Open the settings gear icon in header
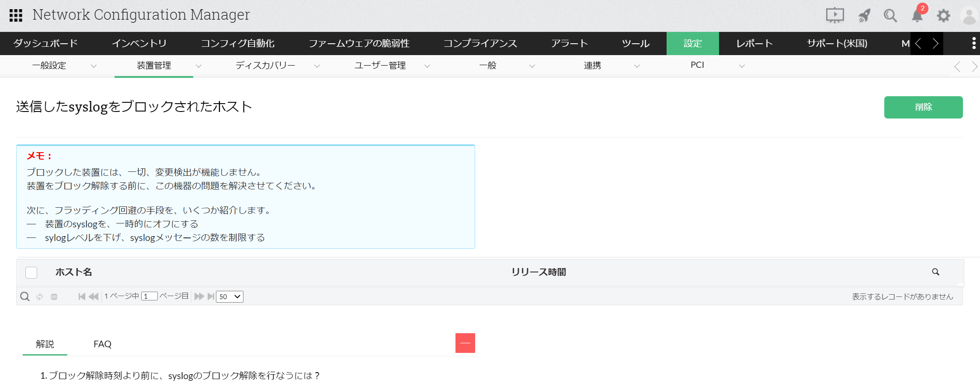Screen dimensions: 980x387 tap(944, 16)
